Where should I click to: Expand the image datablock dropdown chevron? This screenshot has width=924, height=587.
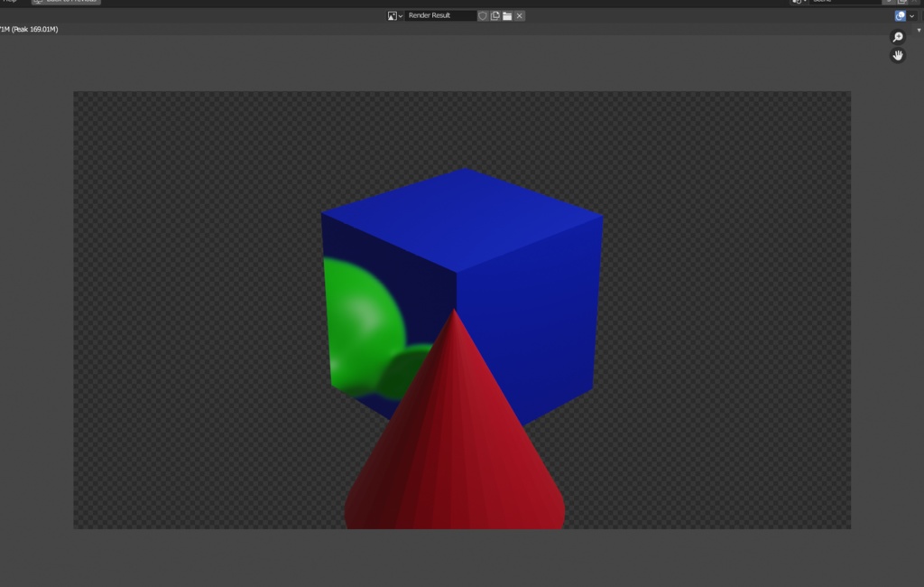(401, 15)
